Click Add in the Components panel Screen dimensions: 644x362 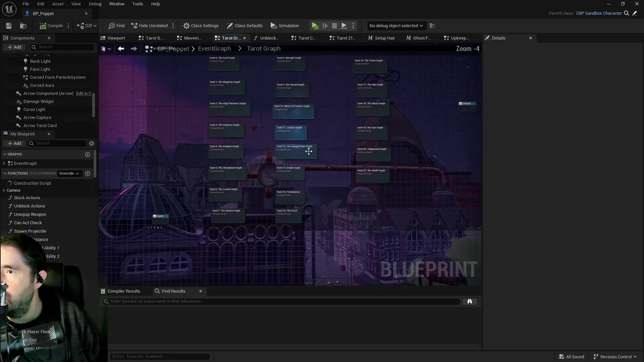point(14,47)
